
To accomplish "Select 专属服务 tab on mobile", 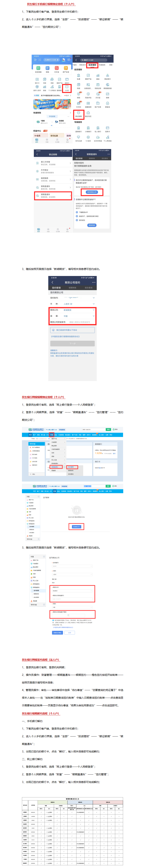I will click(102, 65).
